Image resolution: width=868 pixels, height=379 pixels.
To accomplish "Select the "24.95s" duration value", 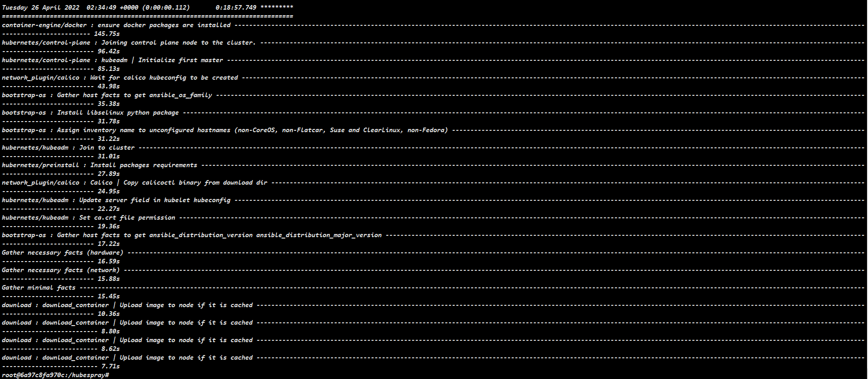I will click(x=109, y=191).
